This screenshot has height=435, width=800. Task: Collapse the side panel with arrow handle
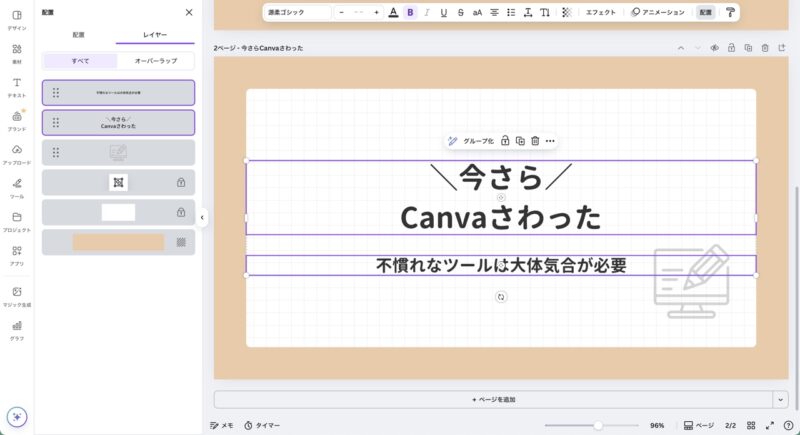[202, 218]
